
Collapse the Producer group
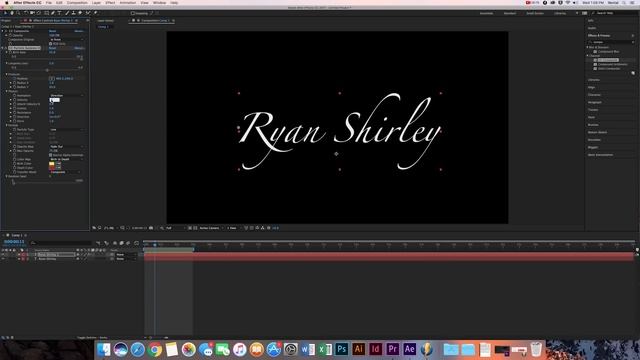click(7, 74)
